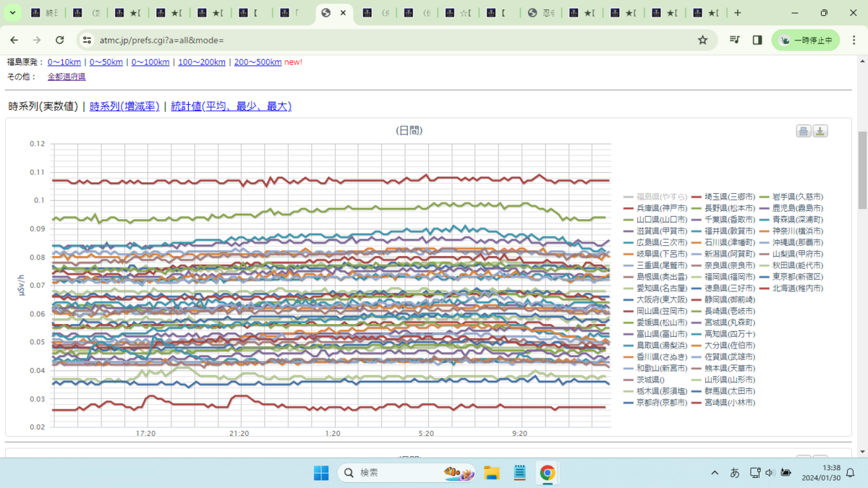Open Notepad from the taskbar
This screenshot has width=868, height=488.
click(519, 473)
